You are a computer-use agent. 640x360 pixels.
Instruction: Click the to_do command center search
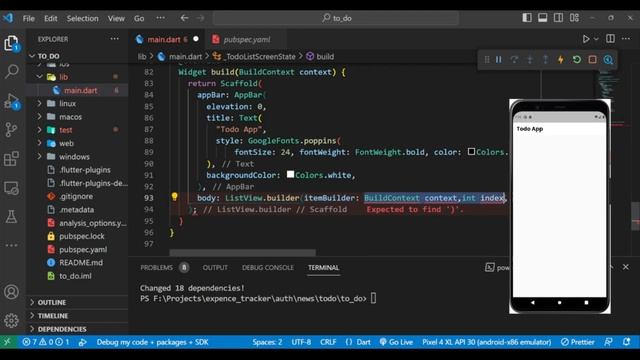coord(336,18)
